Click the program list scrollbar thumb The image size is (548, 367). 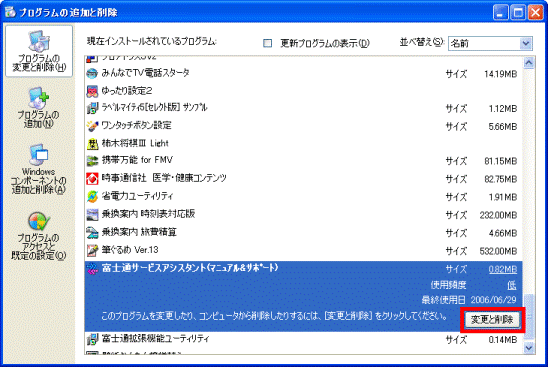(x=528, y=316)
